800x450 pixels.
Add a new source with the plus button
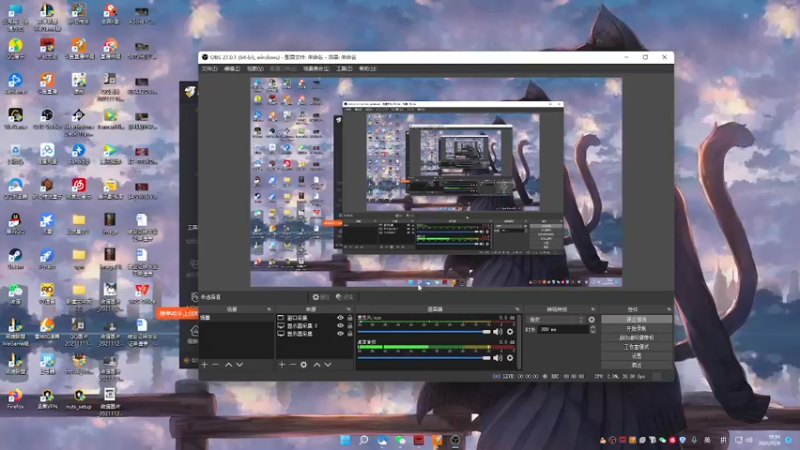pyautogui.click(x=282, y=365)
